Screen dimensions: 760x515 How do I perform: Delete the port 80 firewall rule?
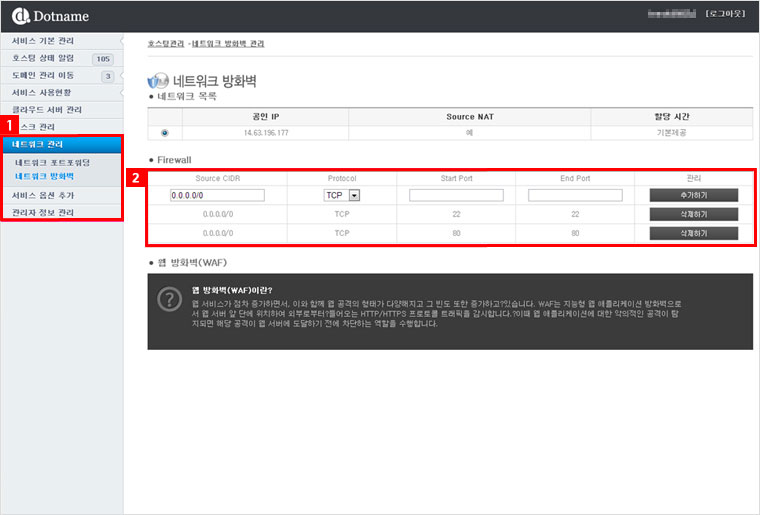coord(693,233)
